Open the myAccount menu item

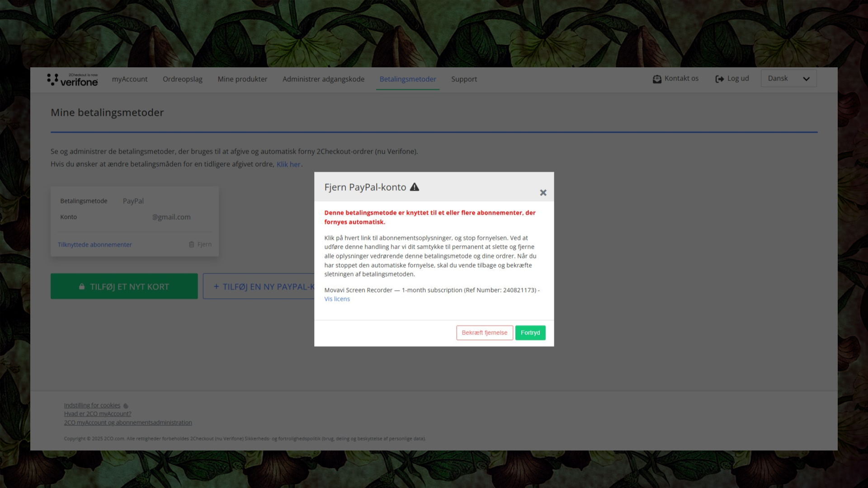pos(130,79)
